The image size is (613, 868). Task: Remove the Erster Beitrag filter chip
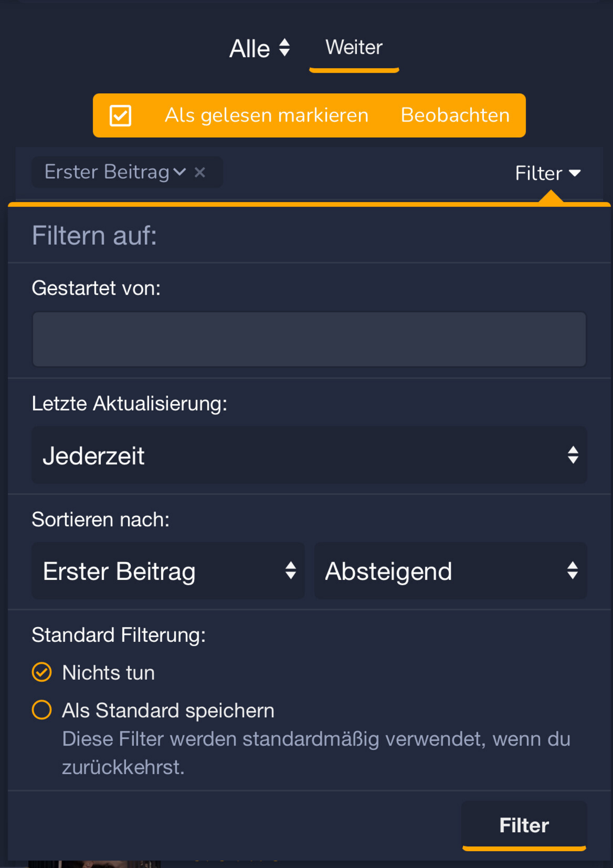[x=200, y=173]
